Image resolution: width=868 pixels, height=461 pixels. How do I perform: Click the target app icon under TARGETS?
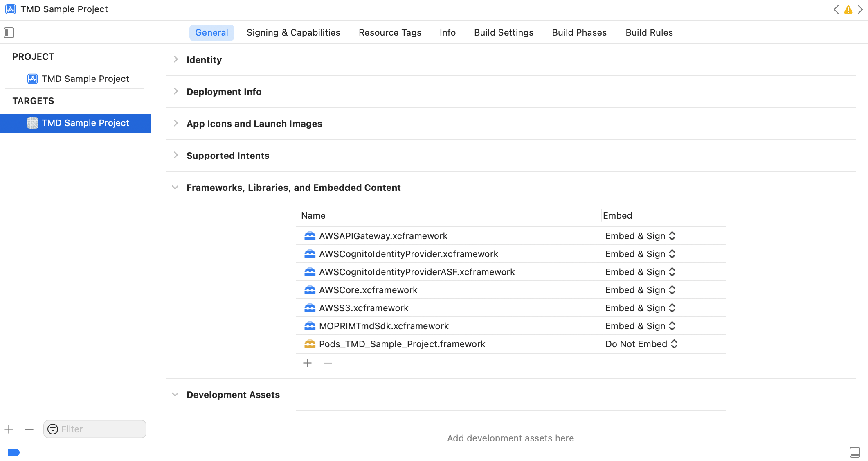tap(33, 123)
